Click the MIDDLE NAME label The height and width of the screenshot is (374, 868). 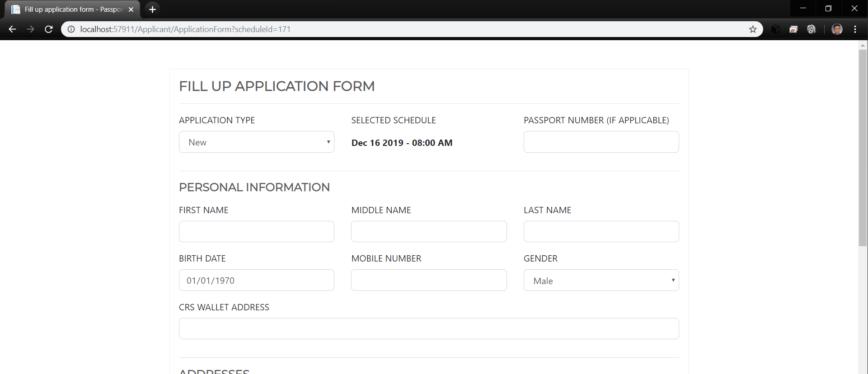click(x=381, y=210)
